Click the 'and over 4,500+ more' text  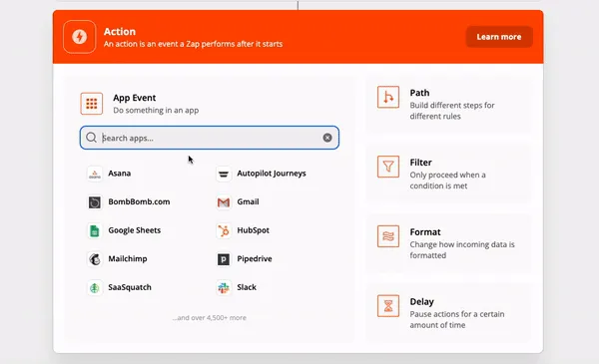[210, 318]
